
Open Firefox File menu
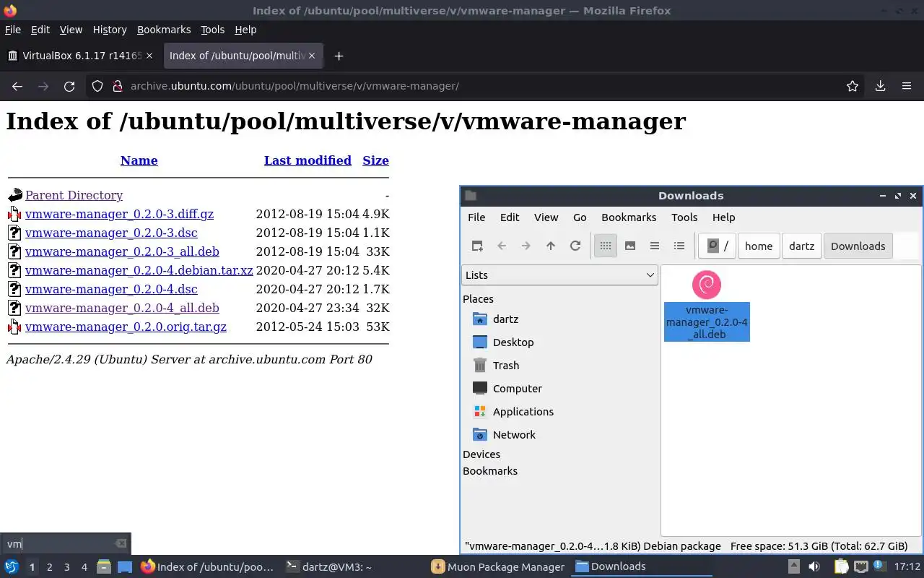pos(13,30)
